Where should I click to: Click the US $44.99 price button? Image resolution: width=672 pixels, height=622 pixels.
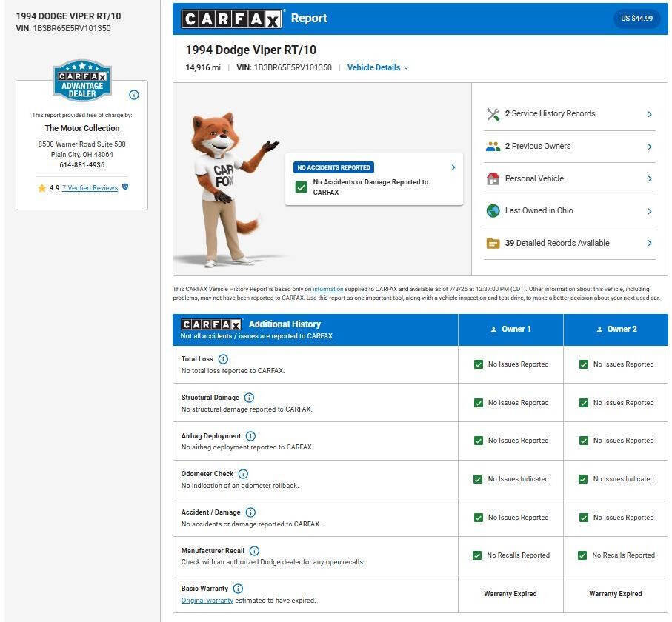coord(636,19)
